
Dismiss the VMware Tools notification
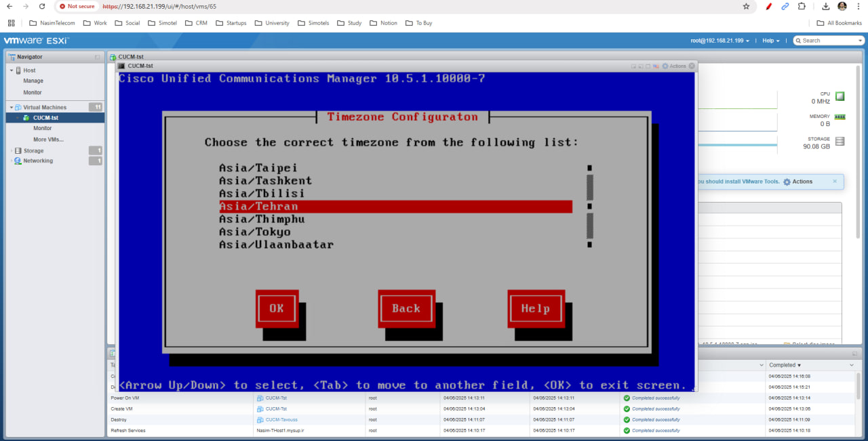point(835,181)
